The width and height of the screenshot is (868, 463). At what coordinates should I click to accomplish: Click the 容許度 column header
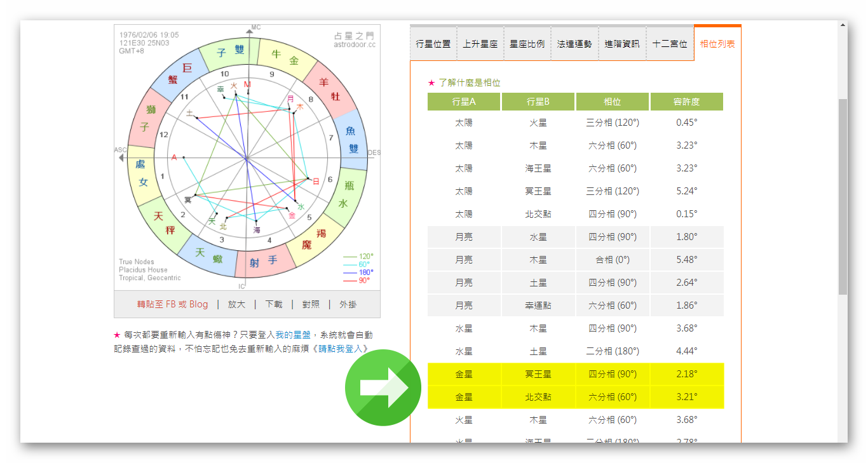tap(687, 102)
